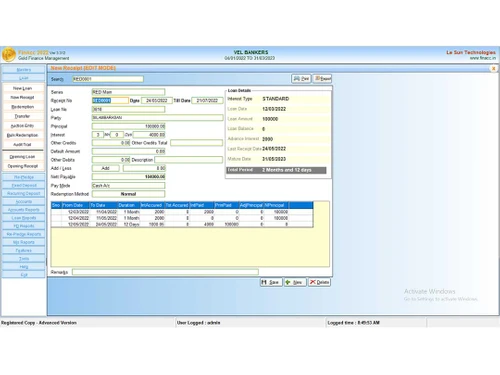The height and width of the screenshot is (375, 500).
Task: Select the table row with 12 Days duration
Action: 182,224
